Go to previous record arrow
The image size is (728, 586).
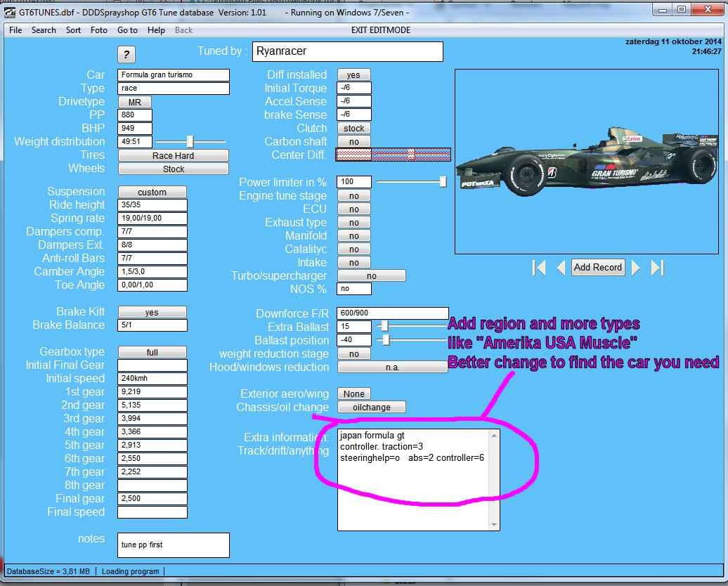click(561, 268)
